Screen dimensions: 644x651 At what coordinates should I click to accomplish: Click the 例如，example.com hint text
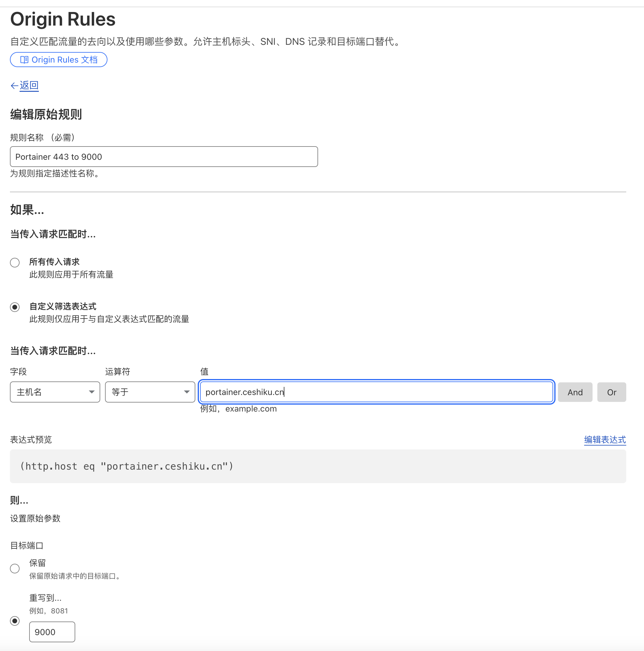(x=239, y=409)
